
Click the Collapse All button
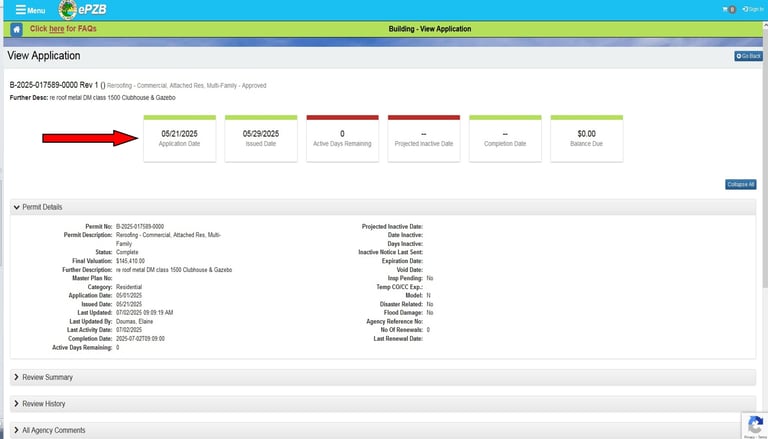(741, 184)
